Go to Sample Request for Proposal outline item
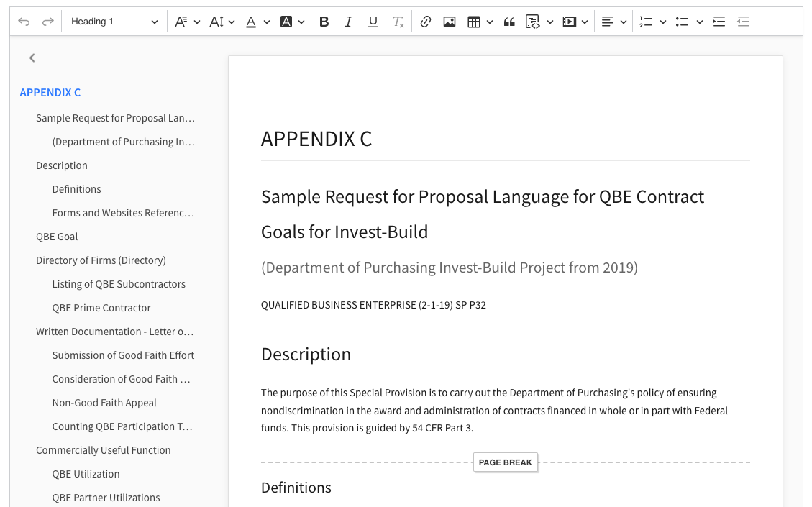812x507 pixels. click(116, 118)
